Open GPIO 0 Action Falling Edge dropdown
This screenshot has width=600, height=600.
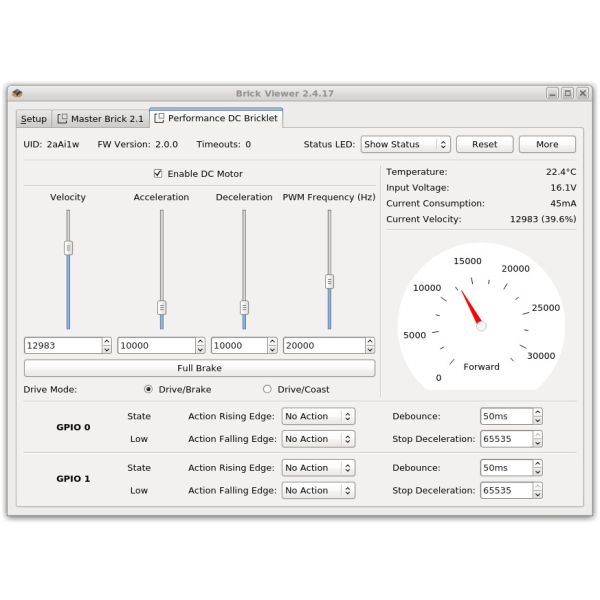coord(318,439)
